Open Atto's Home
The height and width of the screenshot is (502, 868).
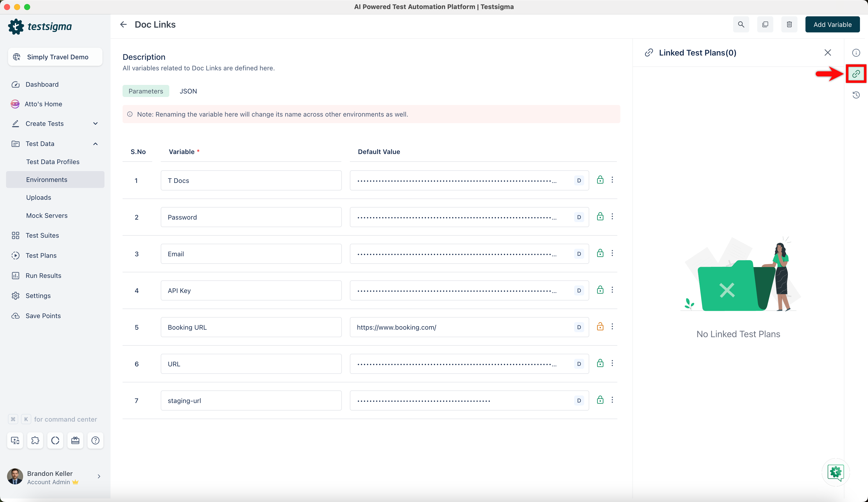43,104
